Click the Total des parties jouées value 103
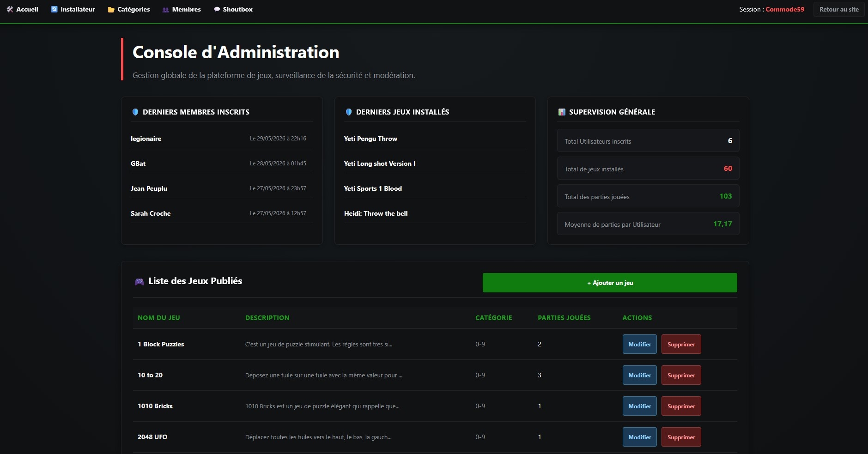868x454 pixels. click(x=726, y=196)
